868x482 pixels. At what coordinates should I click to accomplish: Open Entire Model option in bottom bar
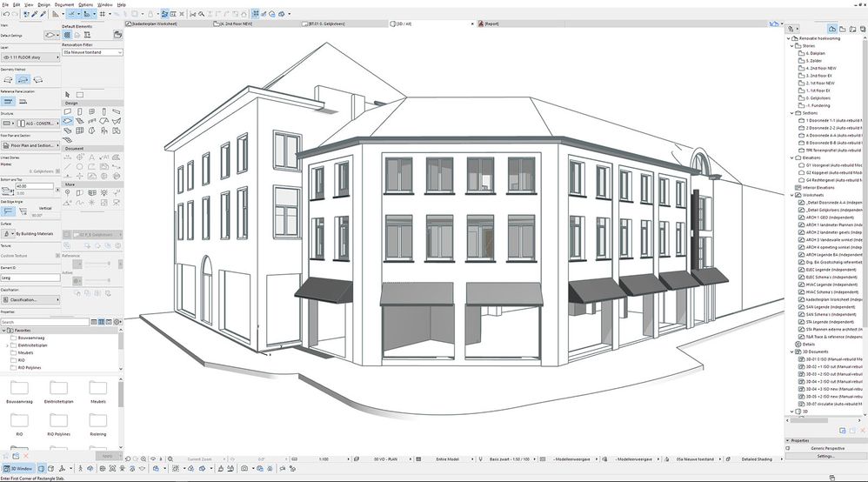click(447, 459)
